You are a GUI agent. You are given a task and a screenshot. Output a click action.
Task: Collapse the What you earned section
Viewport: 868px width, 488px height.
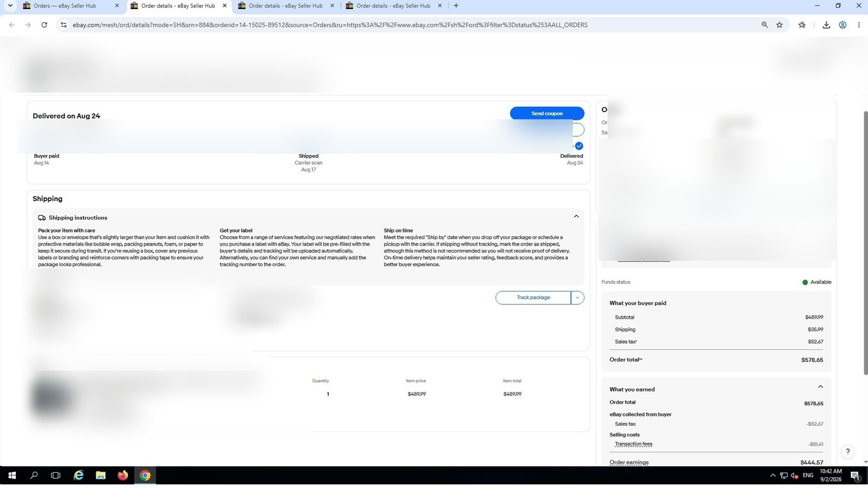(820, 387)
